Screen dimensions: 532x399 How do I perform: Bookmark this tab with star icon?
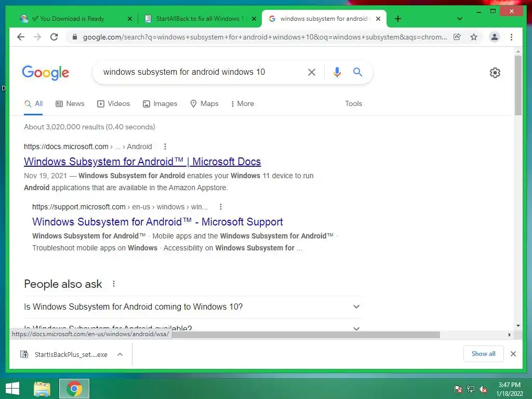(474, 37)
